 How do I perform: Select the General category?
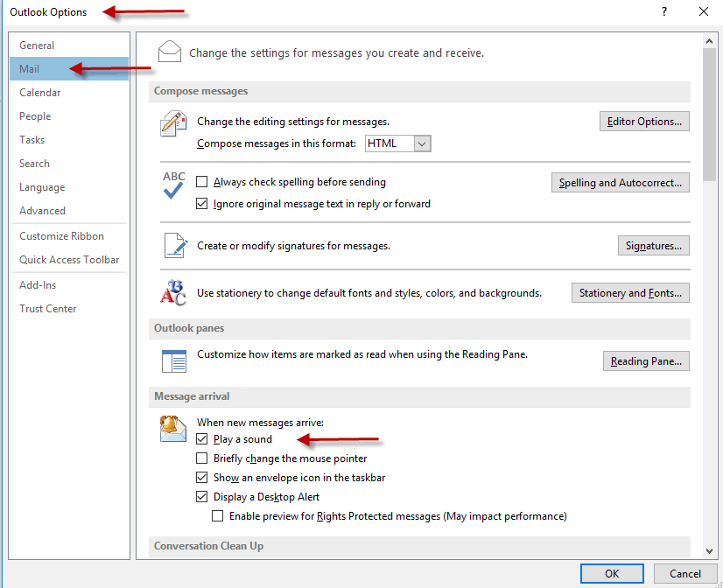coord(69,45)
